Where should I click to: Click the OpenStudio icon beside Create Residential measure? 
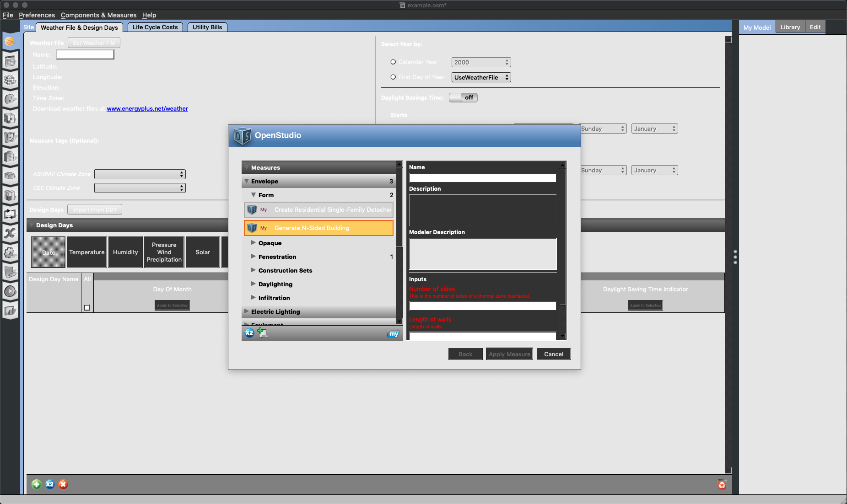click(252, 209)
